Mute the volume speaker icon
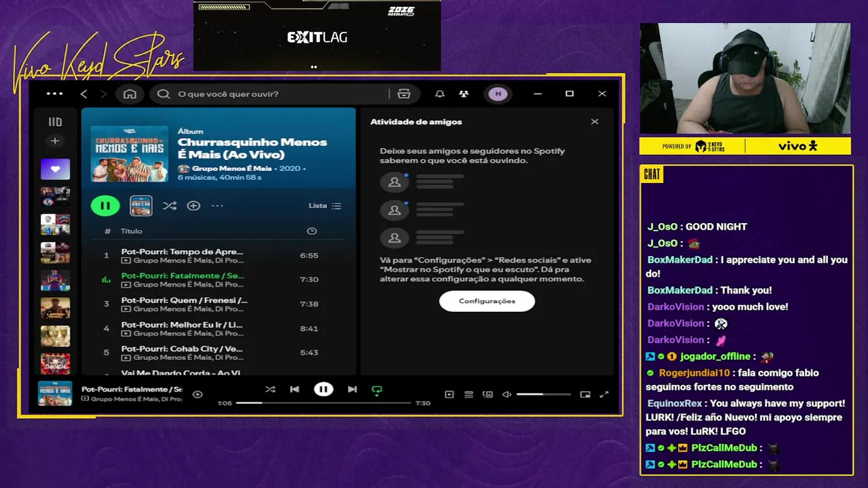 (x=507, y=394)
